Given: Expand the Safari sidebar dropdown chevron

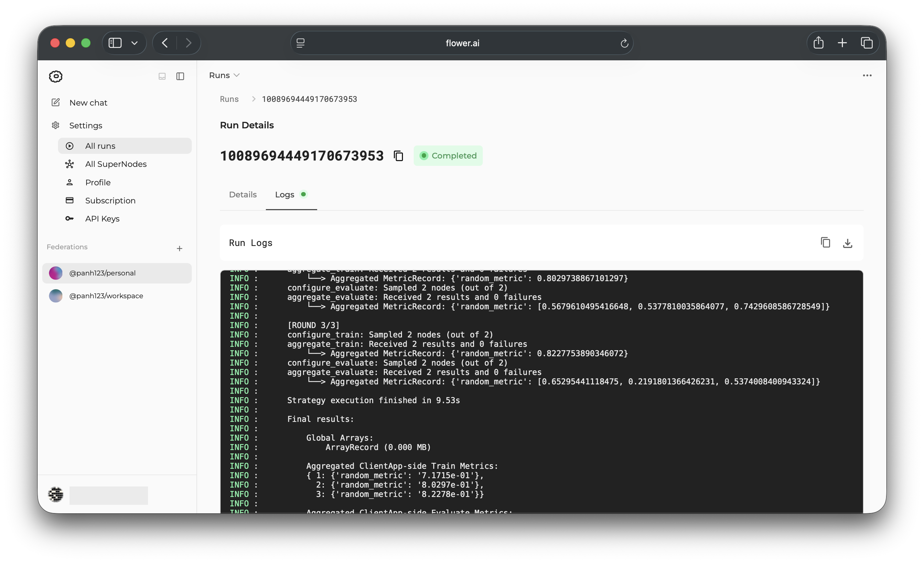Looking at the screenshot, I should coord(134,43).
